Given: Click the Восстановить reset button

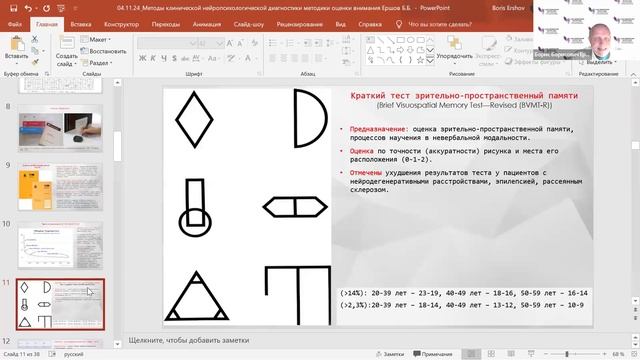Looking at the screenshot, I should (103, 51).
